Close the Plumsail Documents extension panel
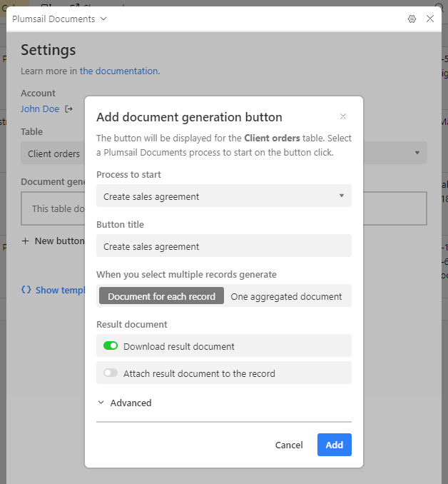 tap(429, 19)
